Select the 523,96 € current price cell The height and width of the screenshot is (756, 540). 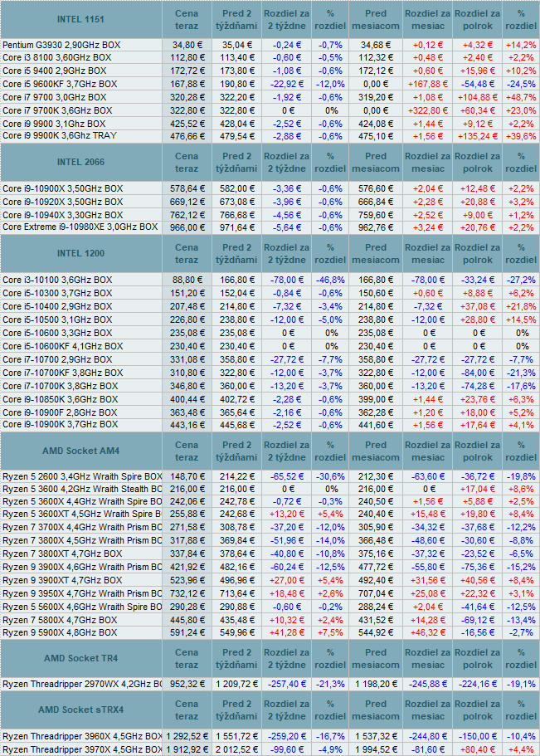click(x=187, y=581)
